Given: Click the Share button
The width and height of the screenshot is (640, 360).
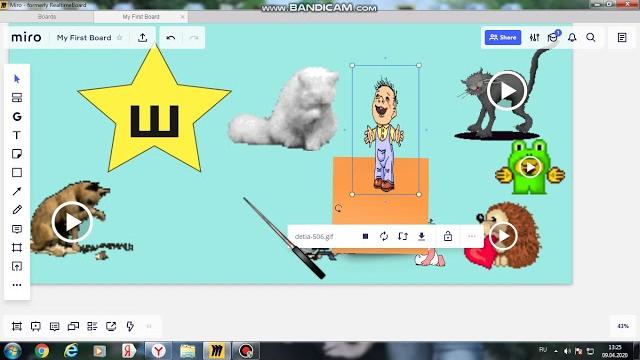Looking at the screenshot, I should click(x=503, y=38).
